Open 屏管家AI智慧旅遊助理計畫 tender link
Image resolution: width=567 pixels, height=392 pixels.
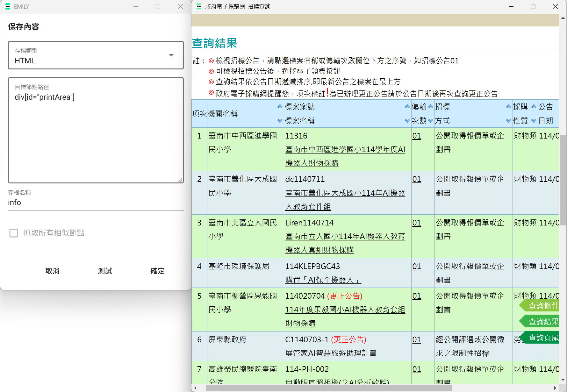point(331,353)
